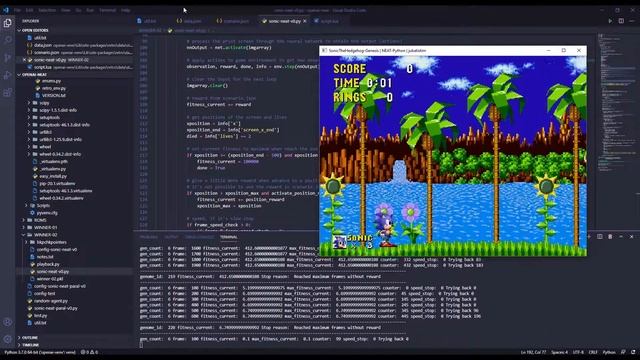Open the File menu

pos(17,10)
